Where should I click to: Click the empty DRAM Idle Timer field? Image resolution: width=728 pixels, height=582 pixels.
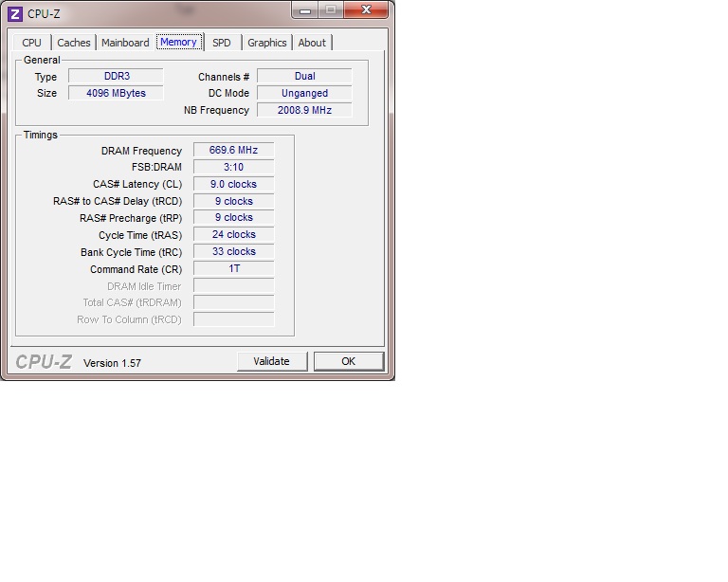(x=233, y=285)
